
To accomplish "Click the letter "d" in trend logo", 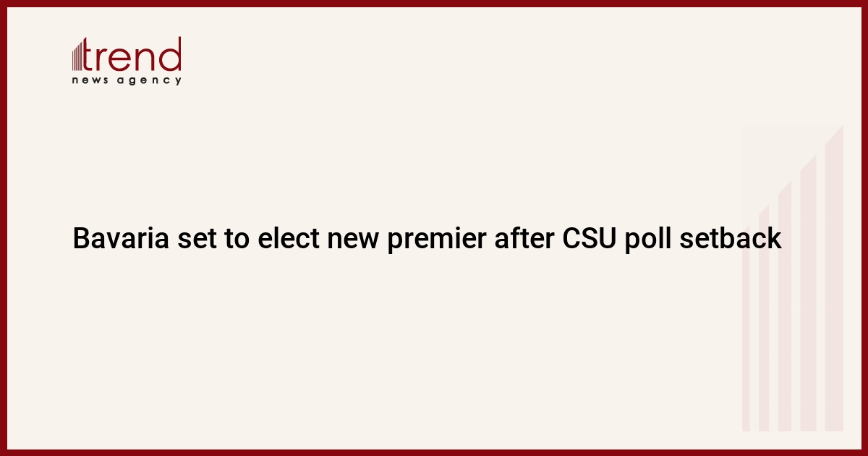I will coord(170,54).
